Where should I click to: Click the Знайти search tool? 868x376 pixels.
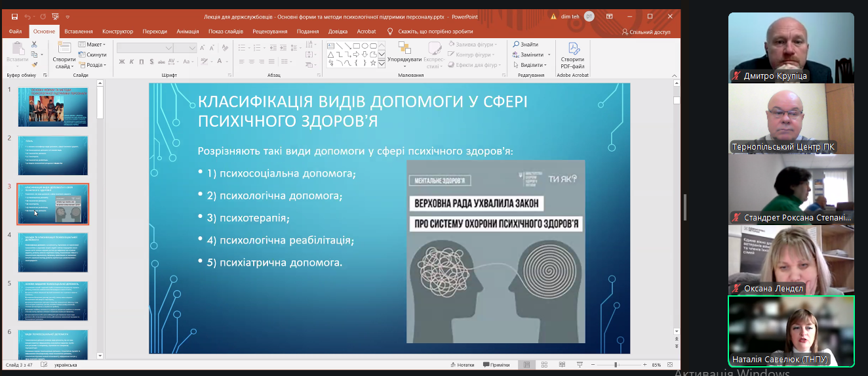pyautogui.click(x=525, y=45)
